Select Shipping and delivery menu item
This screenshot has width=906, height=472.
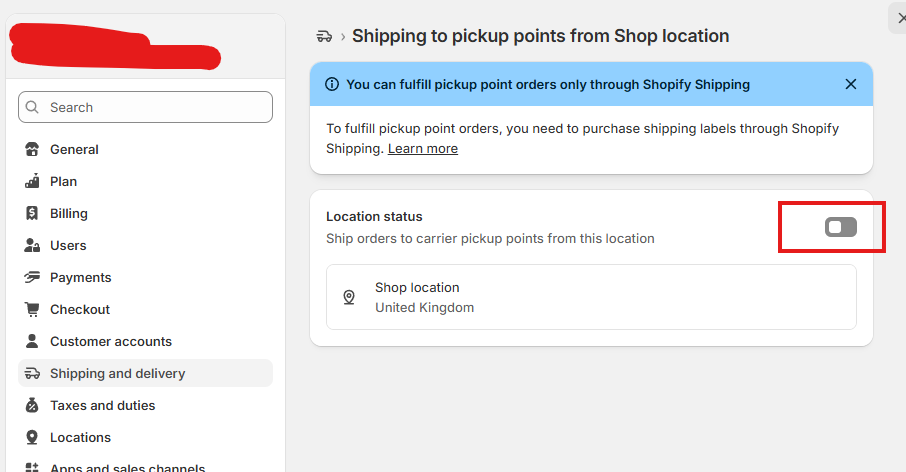[x=145, y=373]
